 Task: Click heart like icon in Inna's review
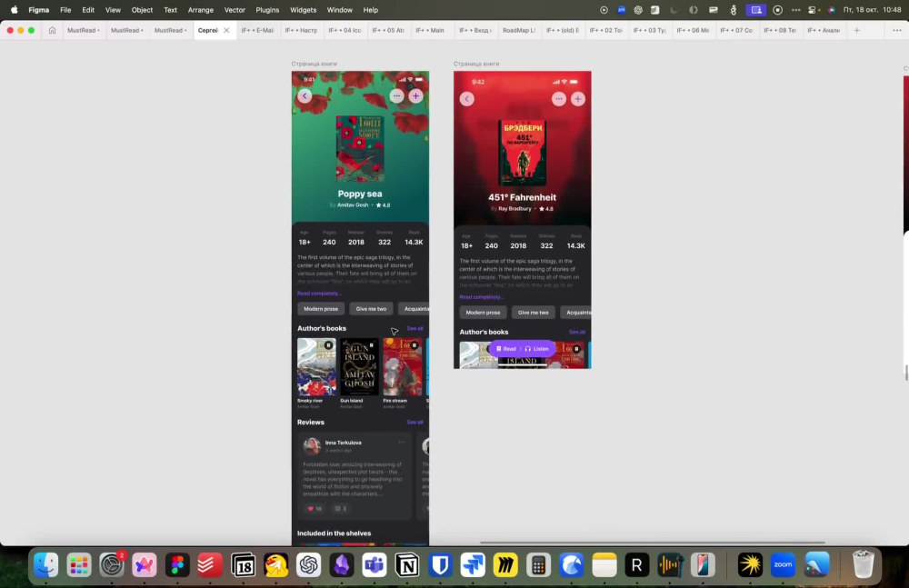coord(311,509)
